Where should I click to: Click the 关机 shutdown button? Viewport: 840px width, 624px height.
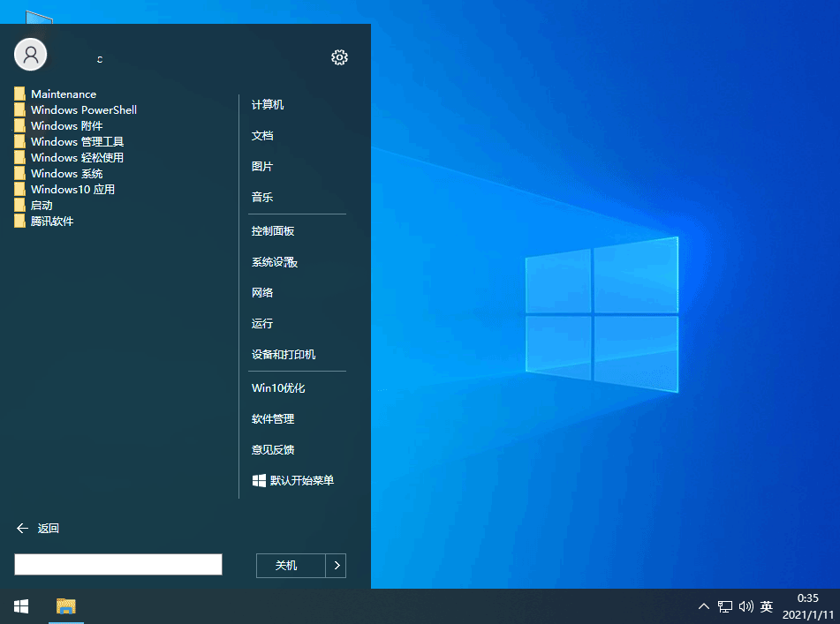[291, 566]
